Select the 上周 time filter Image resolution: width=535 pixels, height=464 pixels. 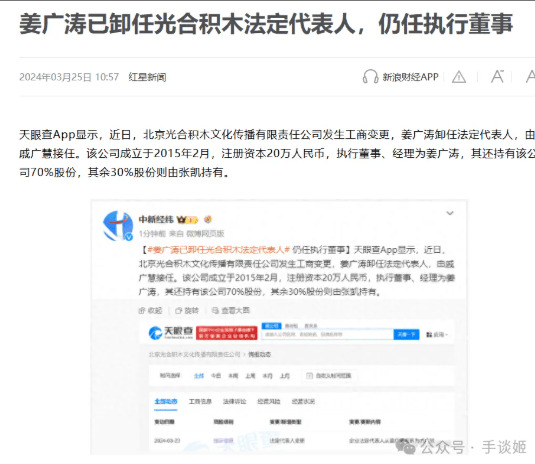[250, 376]
